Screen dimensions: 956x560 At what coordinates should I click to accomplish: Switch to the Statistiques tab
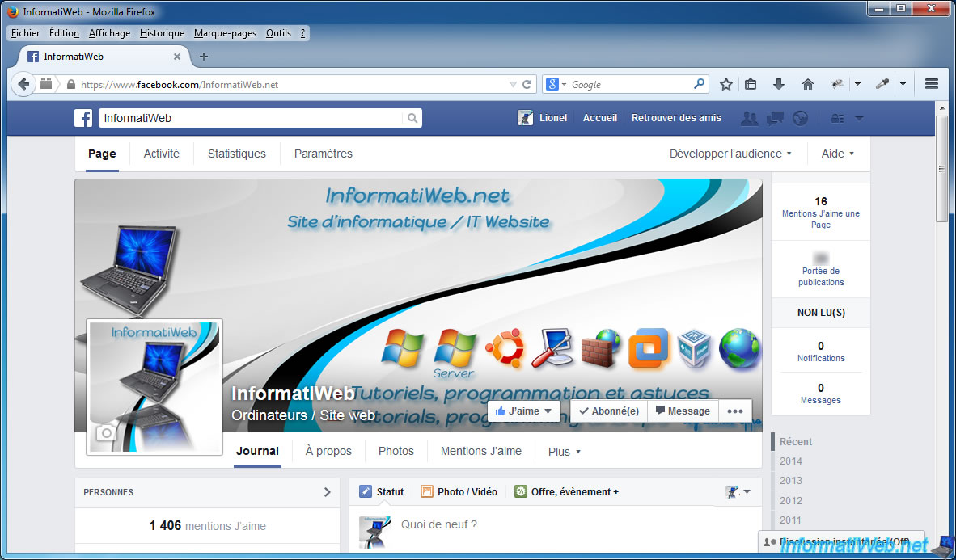point(236,154)
